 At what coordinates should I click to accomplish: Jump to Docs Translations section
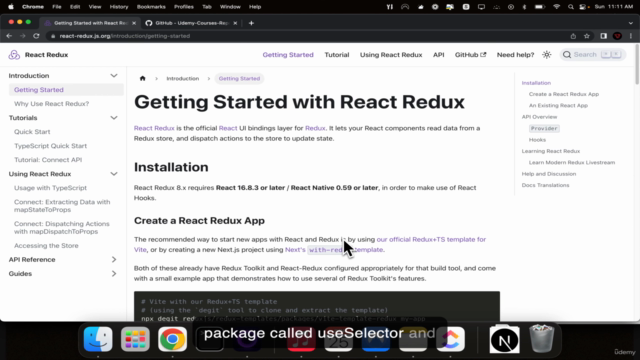pyautogui.click(x=545, y=185)
